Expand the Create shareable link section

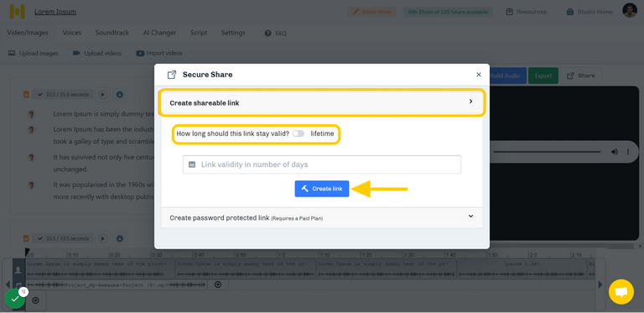pos(322,102)
